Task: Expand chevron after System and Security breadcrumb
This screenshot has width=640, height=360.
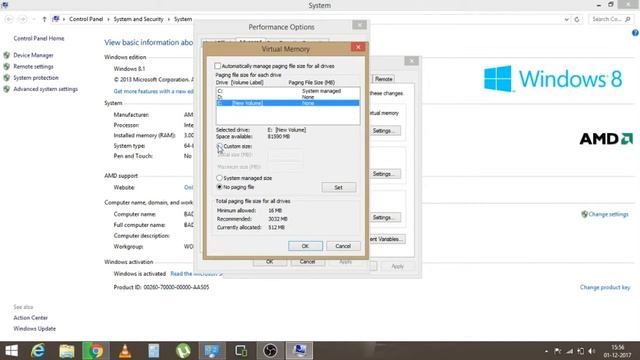Action: pos(169,19)
